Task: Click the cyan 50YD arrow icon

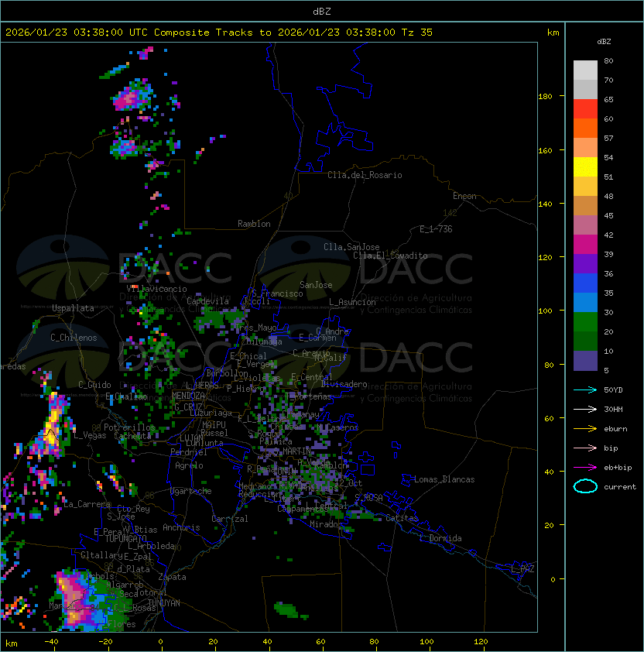Action: tap(585, 389)
